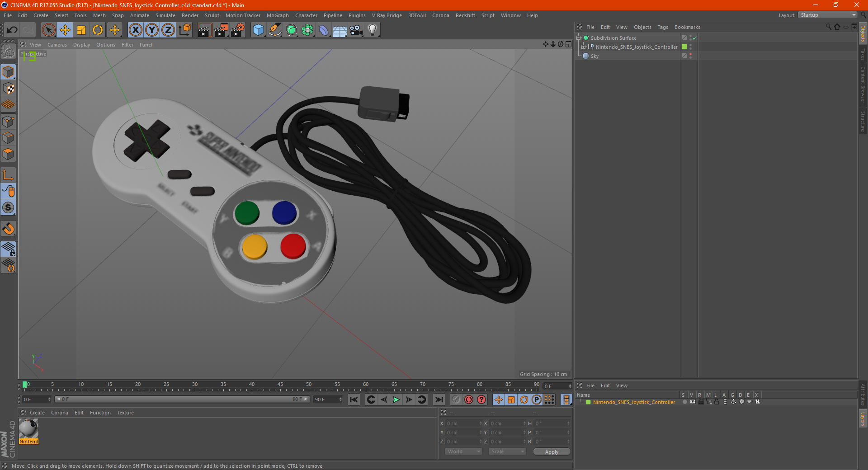Toggle layer view eye icon
This screenshot has height=470, width=868.
coord(693,402)
